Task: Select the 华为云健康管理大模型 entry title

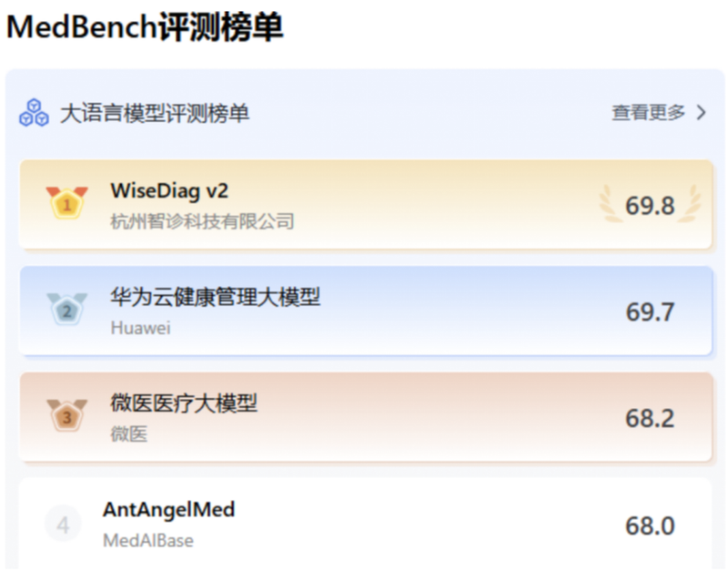Action: pyautogui.click(x=215, y=297)
